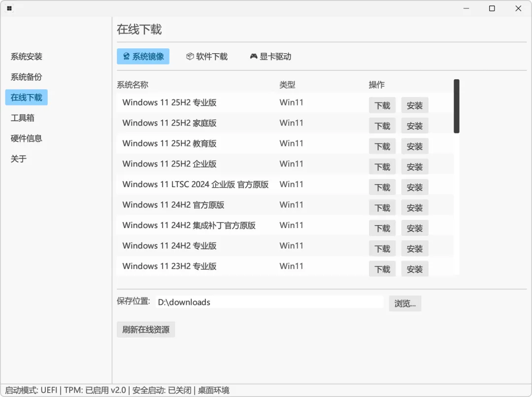The height and width of the screenshot is (397, 532).
Task: Download Windows 11 23H2 专业版
Action: pyautogui.click(x=382, y=269)
